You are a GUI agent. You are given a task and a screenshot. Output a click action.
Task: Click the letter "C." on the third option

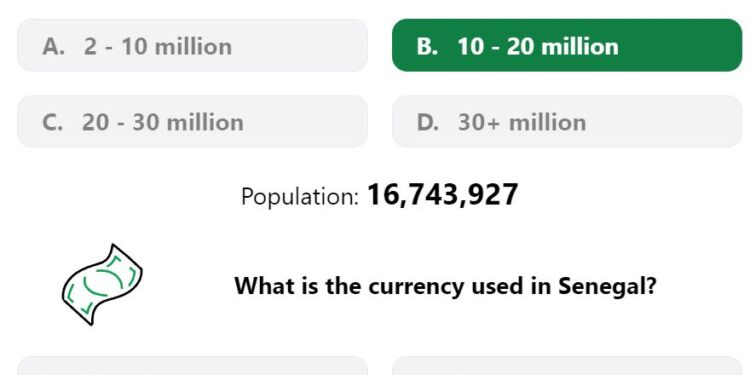coord(52,122)
